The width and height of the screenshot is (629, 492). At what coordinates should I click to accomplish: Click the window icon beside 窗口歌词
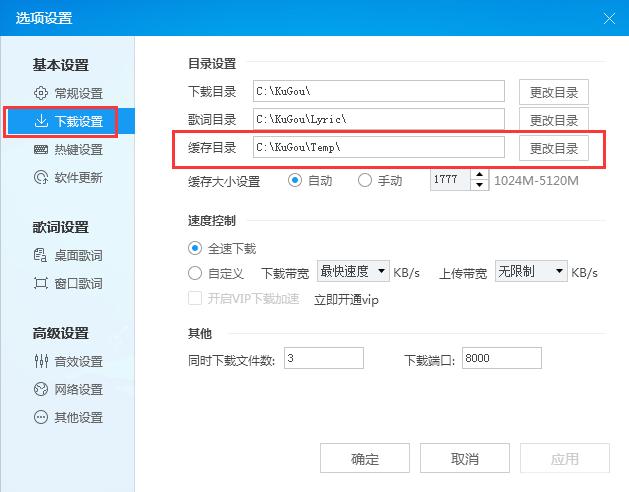41,283
